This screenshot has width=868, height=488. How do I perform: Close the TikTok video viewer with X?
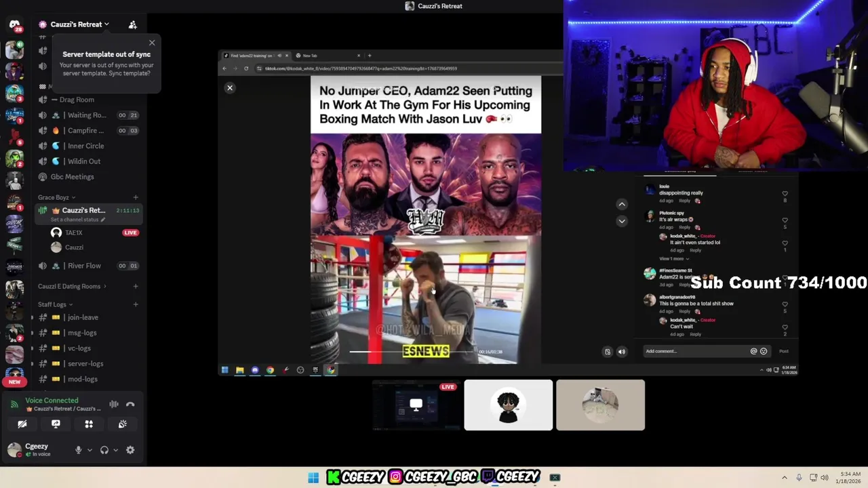pyautogui.click(x=230, y=87)
